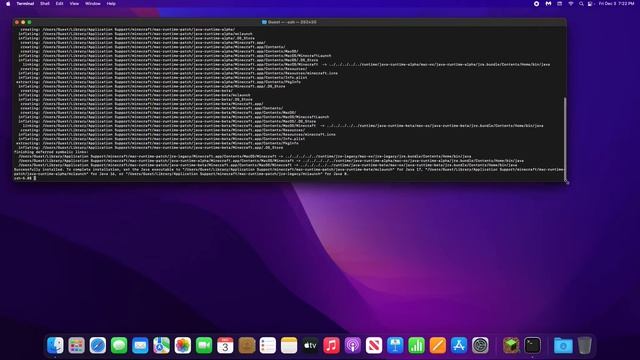640x360 pixels.
Task: Open Launchpad from the Dock
Action: pos(76,346)
